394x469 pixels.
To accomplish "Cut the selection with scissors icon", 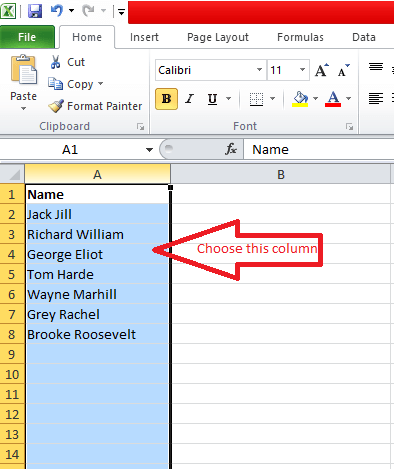I will click(x=55, y=62).
